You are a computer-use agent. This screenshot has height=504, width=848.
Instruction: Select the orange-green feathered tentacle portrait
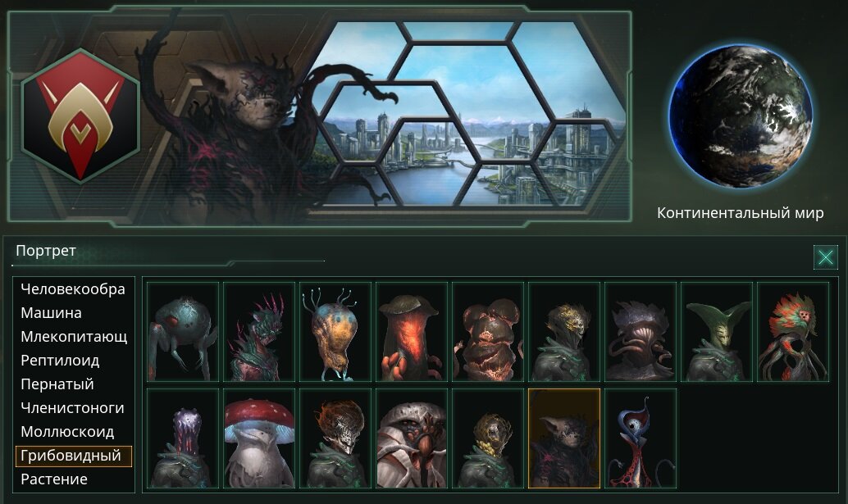pos(793,332)
